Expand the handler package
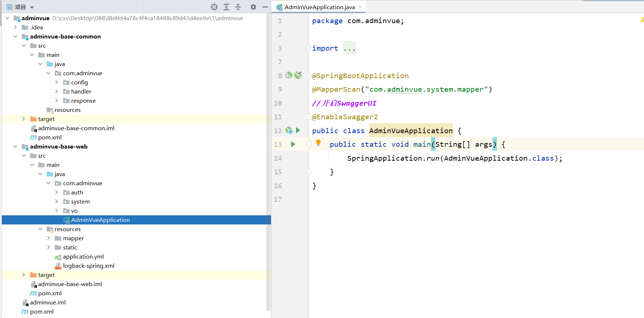 (x=56, y=91)
